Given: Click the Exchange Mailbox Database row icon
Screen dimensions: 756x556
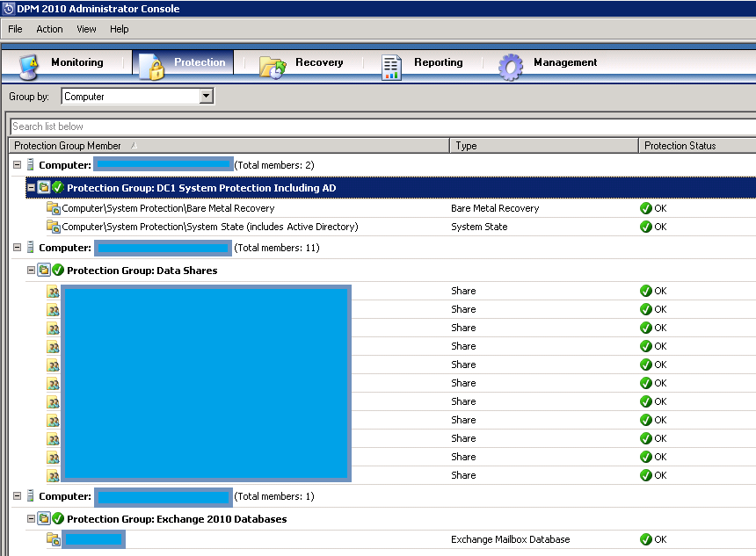Looking at the screenshot, I should click(x=53, y=539).
